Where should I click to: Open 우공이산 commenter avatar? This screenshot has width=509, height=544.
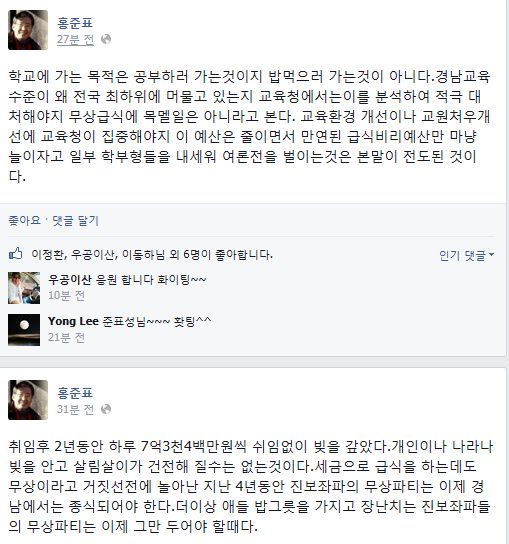coord(24,288)
